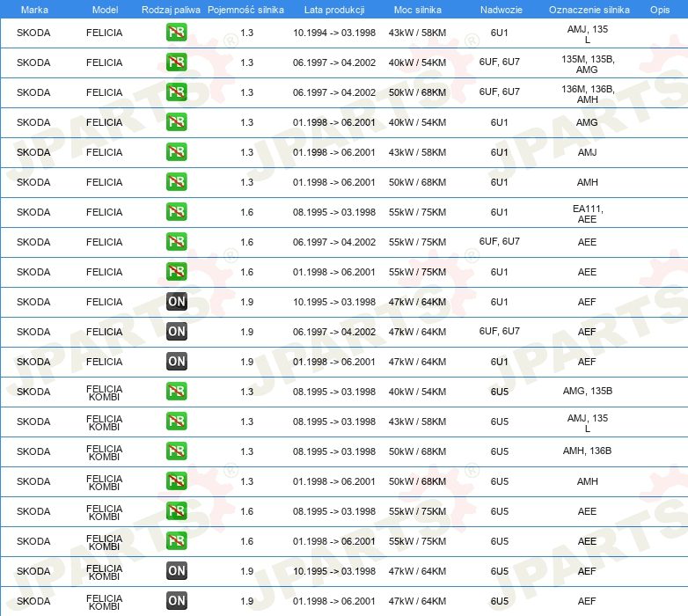This screenshot has height=616, width=688.
Task: Select '50kW / 68KM' in the 136M, 136B row
Action: [x=417, y=92]
